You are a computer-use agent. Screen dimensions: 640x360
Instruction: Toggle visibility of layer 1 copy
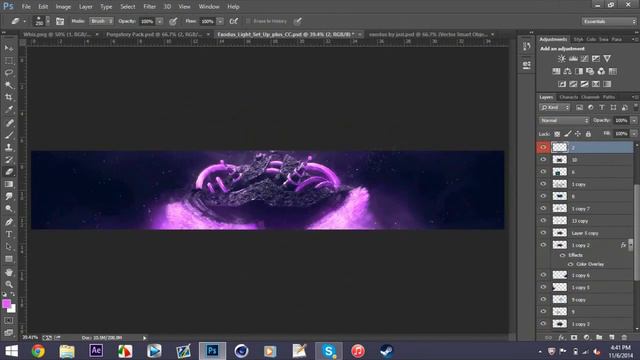(x=543, y=184)
